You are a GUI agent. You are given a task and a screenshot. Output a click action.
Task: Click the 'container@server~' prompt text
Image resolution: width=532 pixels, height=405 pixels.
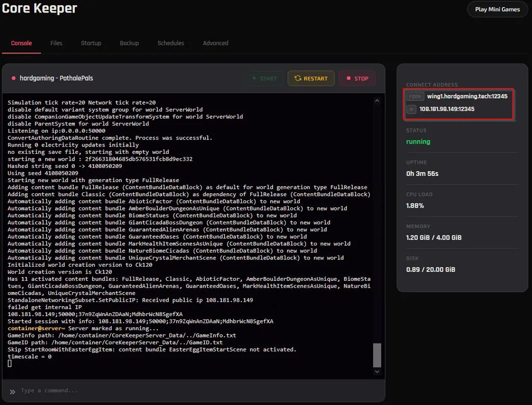tap(36, 328)
